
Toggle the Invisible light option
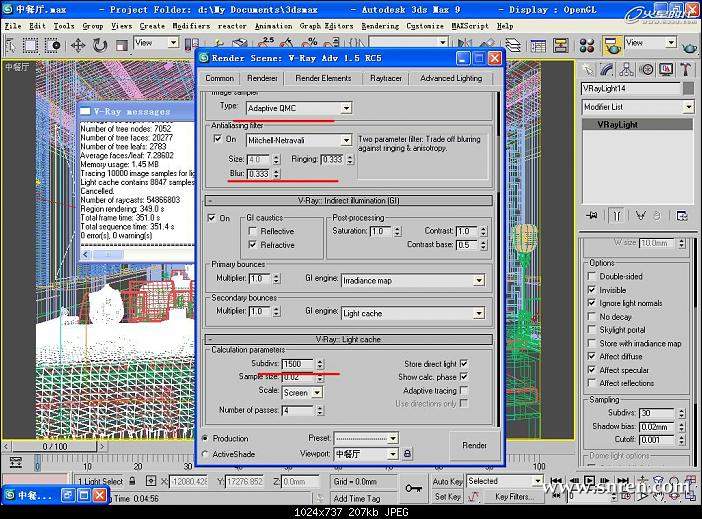(592, 290)
